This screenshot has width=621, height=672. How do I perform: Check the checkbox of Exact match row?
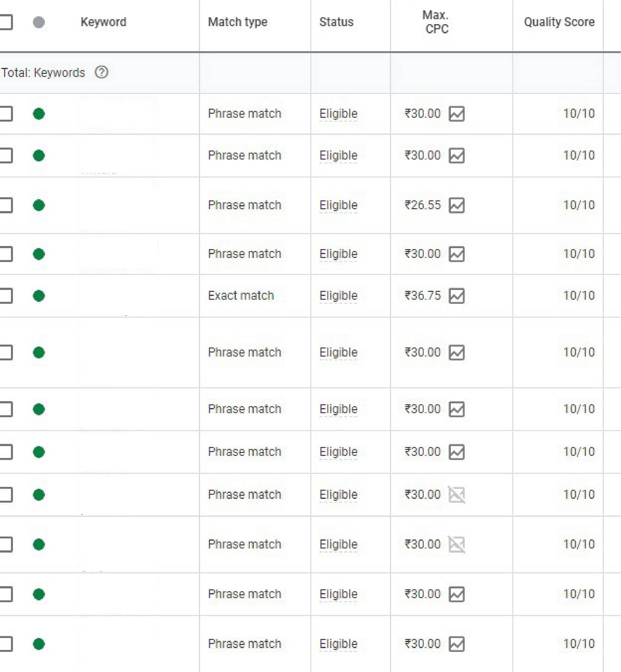click(5, 296)
